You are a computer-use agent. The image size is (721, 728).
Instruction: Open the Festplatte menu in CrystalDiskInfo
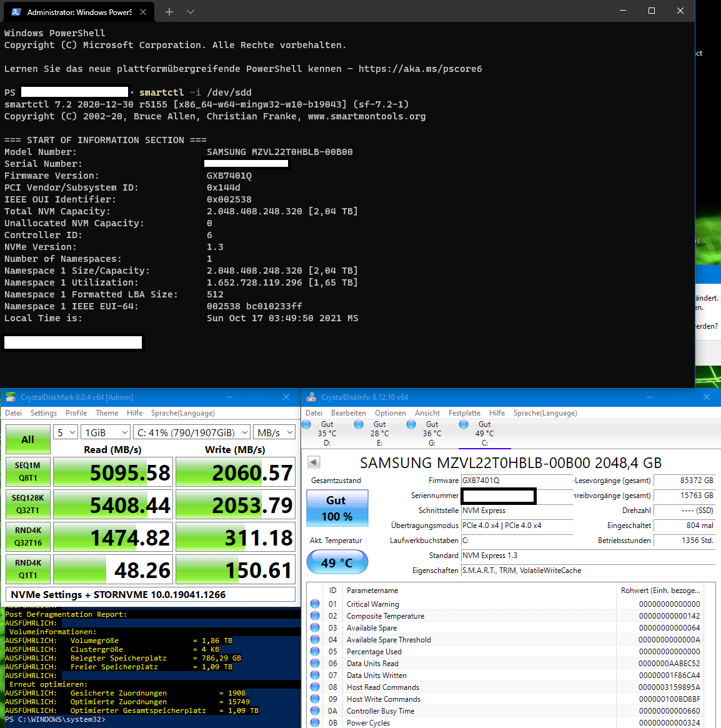click(x=464, y=413)
